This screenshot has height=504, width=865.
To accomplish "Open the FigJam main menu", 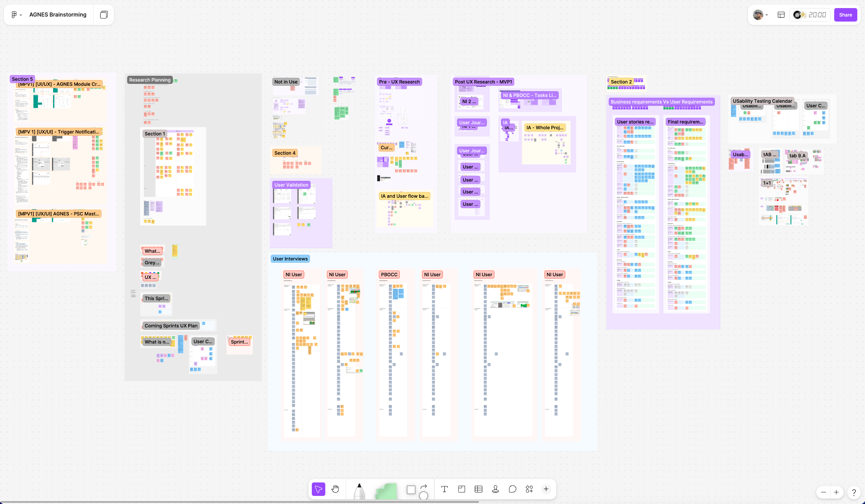I will click(x=16, y=15).
